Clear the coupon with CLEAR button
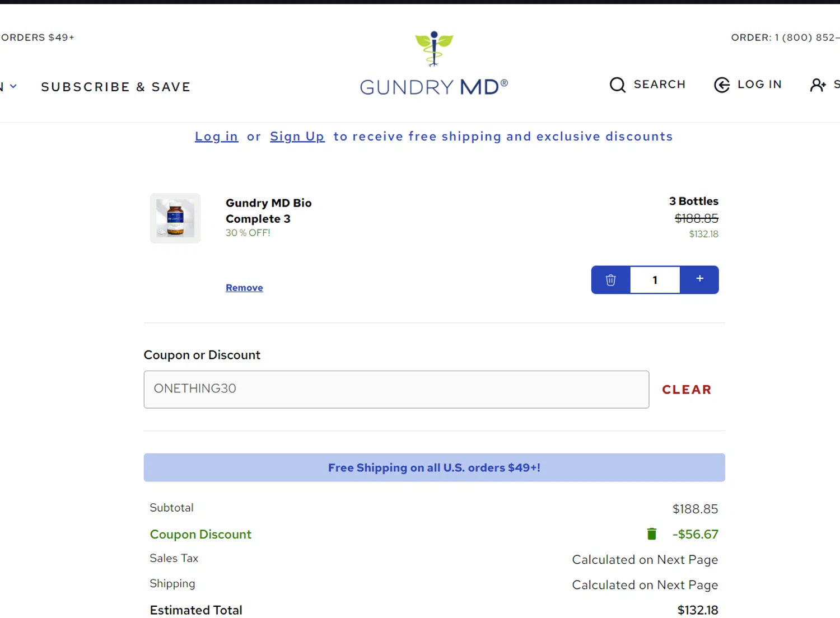The height and width of the screenshot is (618, 840). coord(687,390)
